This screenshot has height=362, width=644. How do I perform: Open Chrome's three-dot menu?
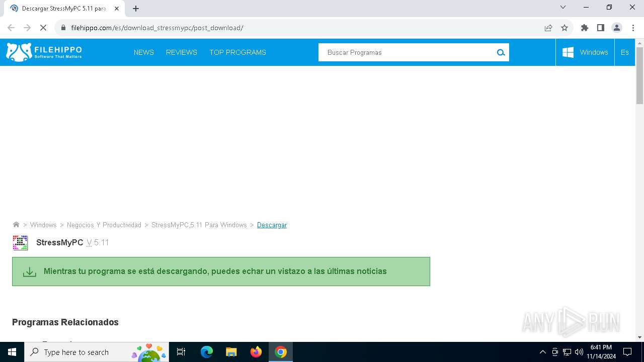click(x=633, y=28)
